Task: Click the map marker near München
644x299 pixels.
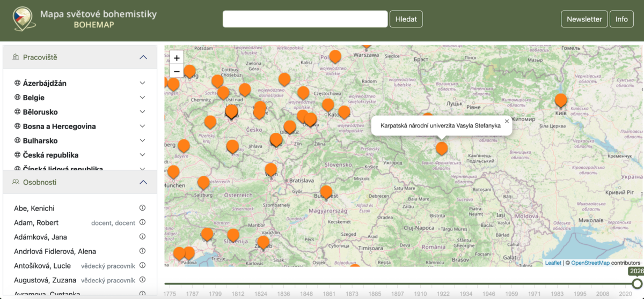Action: coord(173,172)
